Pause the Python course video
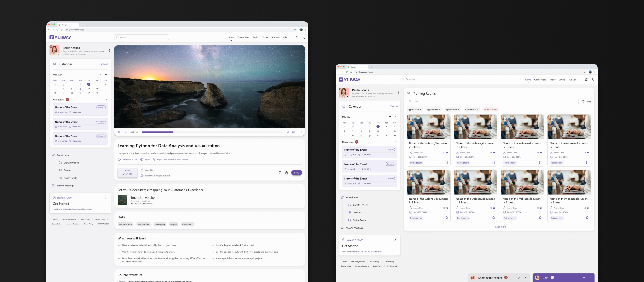Screen dimensions: 644x282 (x=119, y=132)
